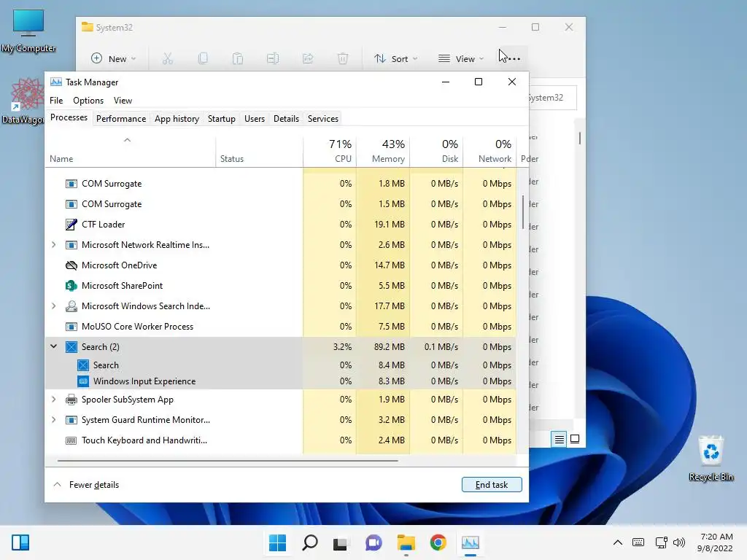
Task: Launch Google Chrome from the taskbar
Action: point(438,542)
